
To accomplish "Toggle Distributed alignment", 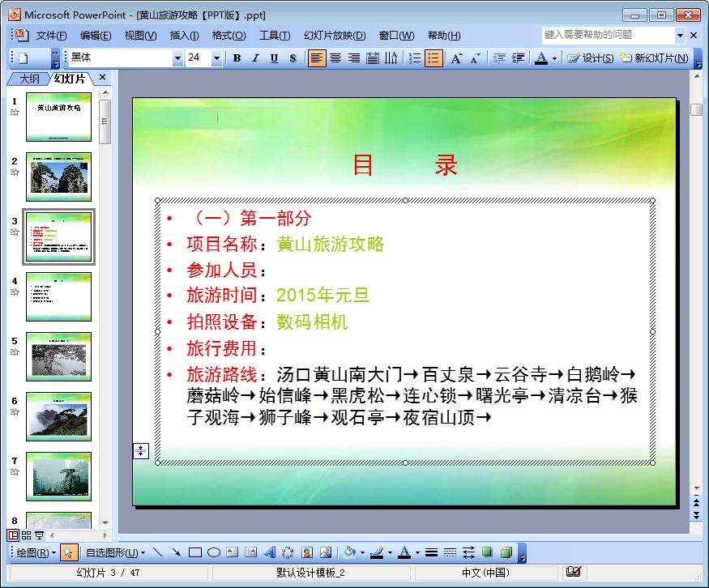I will [373, 58].
